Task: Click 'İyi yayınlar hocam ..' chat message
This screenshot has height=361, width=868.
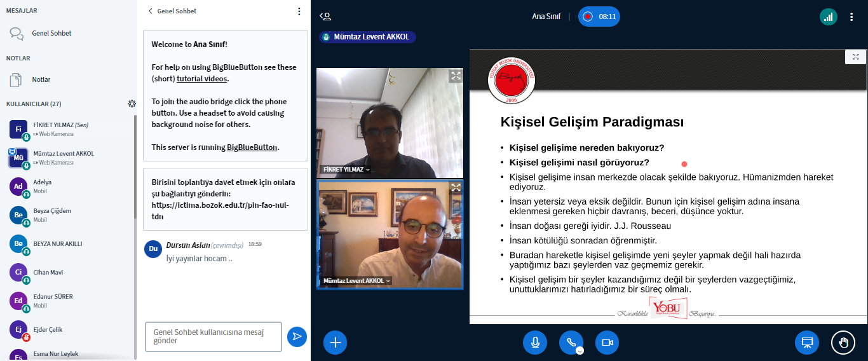Action: click(x=199, y=259)
